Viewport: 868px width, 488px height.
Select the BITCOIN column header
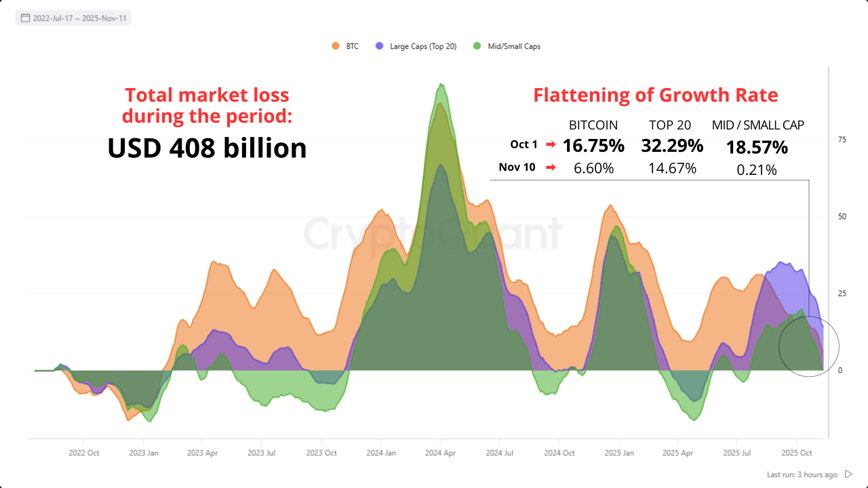click(x=593, y=125)
